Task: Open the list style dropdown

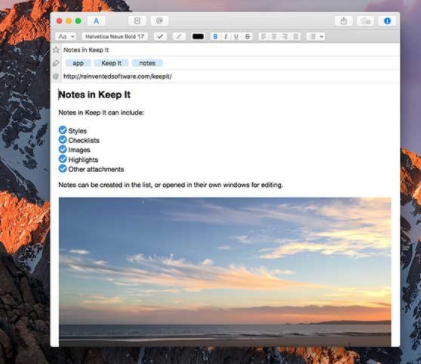Action: pyautogui.click(x=316, y=37)
